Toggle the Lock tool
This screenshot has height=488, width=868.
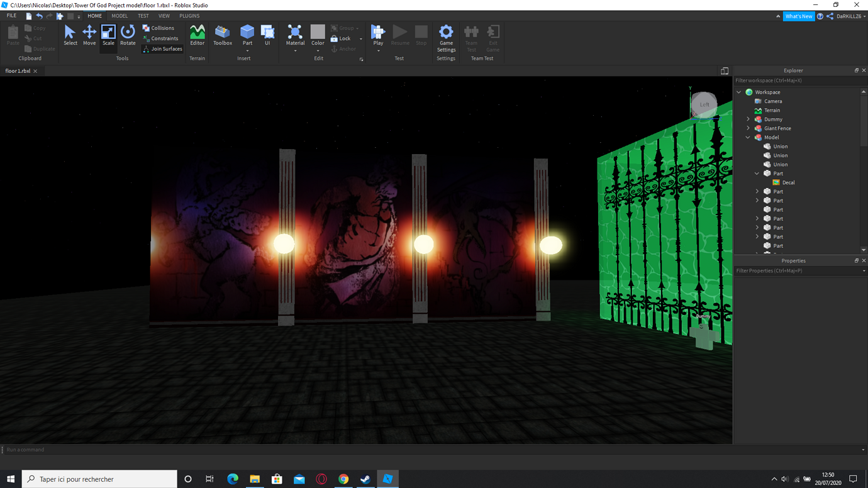coord(340,38)
